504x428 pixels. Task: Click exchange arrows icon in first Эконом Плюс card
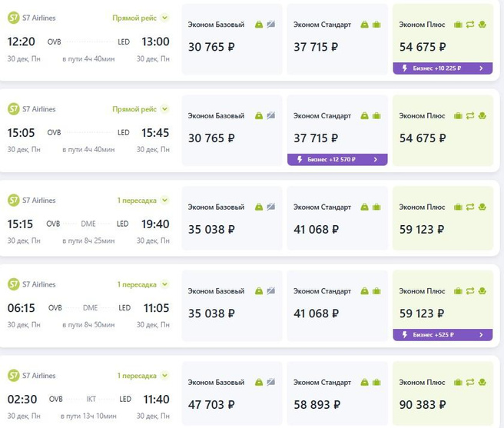(x=469, y=25)
